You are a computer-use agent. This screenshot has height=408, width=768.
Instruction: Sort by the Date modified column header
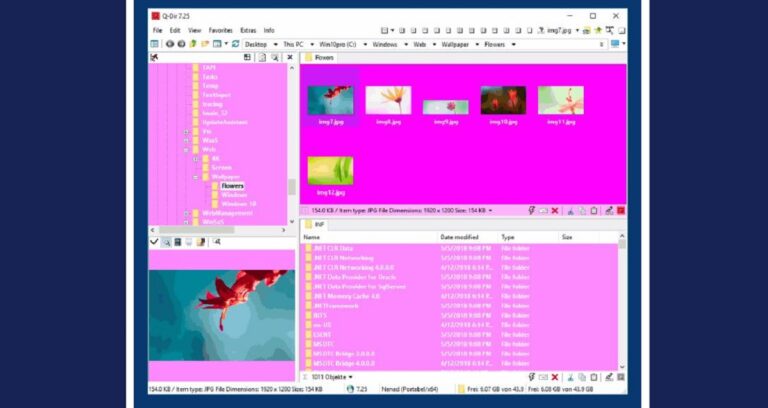(460, 237)
